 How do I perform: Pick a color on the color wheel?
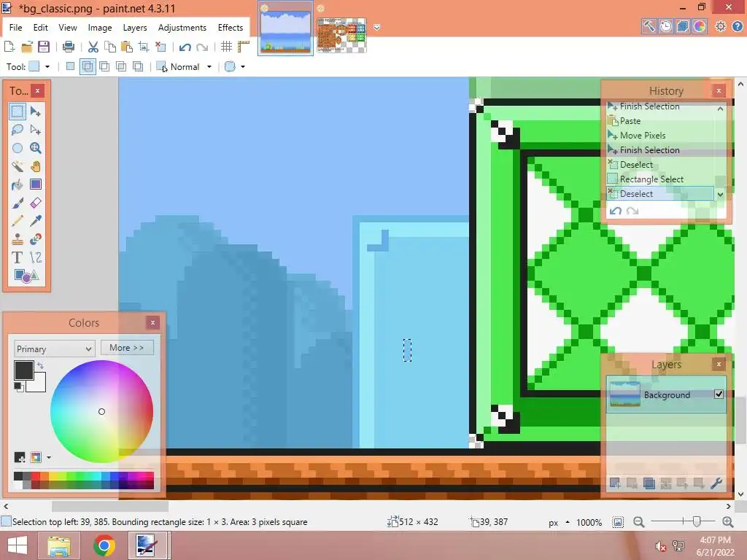click(x=101, y=411)
